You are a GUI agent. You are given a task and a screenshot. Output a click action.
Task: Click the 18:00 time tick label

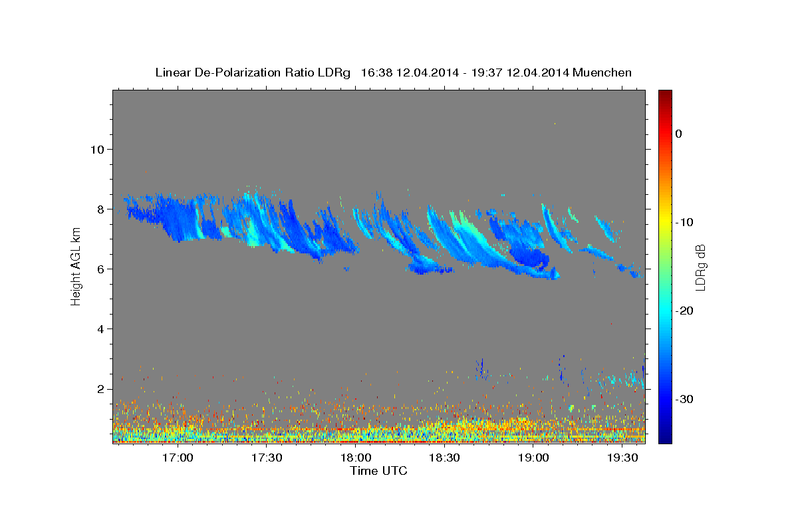pyautogui.click(x=356, y=458)
